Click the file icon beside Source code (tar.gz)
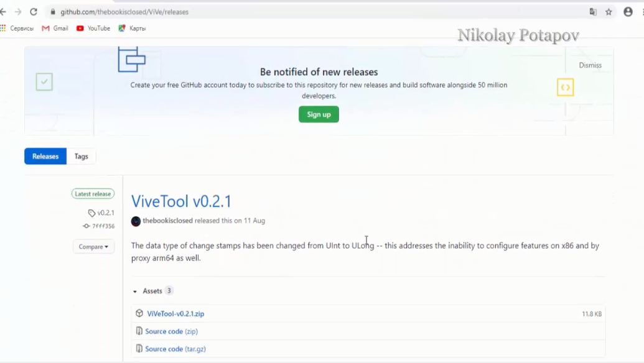Viewport: 644px width, 363px height. [x=139, y=349]
